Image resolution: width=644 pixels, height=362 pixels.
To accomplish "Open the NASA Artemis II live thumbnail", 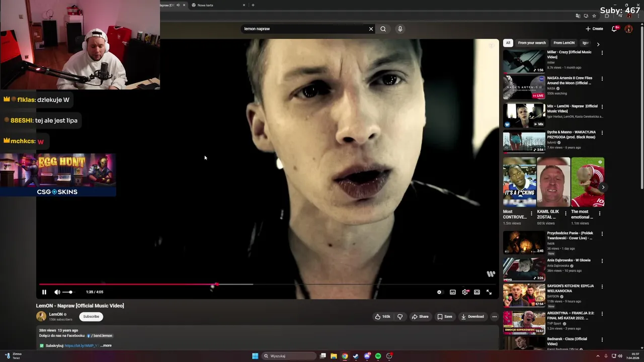I will pos(524,87).
